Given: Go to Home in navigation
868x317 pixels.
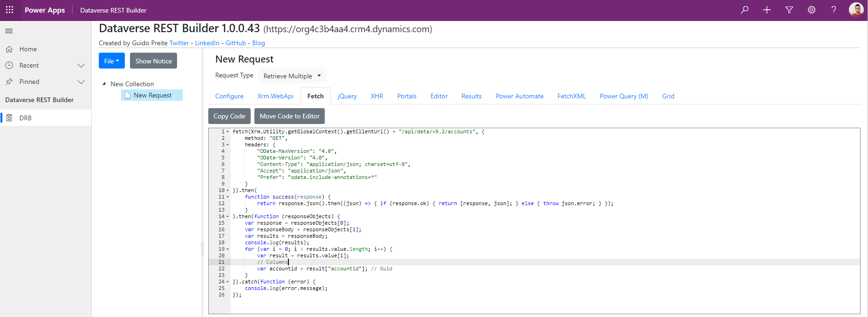Looking at the screenshot, I should click(46, 49).
